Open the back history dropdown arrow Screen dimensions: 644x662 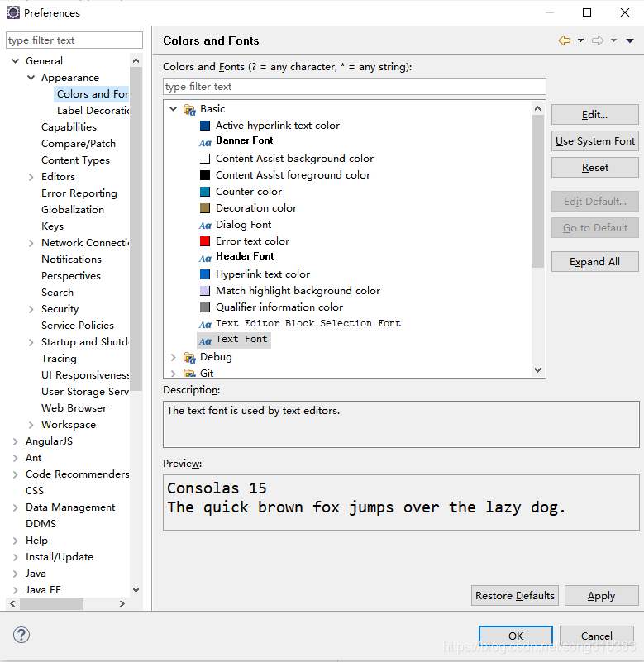point(580,40)
